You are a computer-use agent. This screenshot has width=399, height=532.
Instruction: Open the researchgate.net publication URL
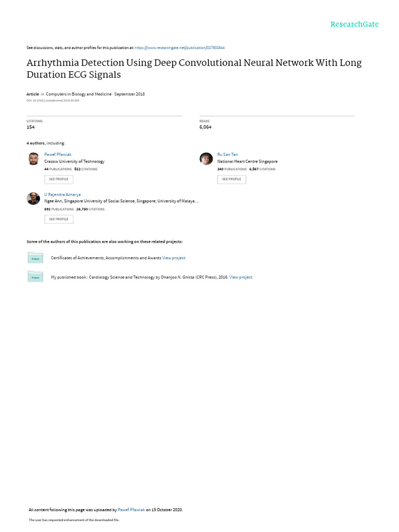point(179,48)
